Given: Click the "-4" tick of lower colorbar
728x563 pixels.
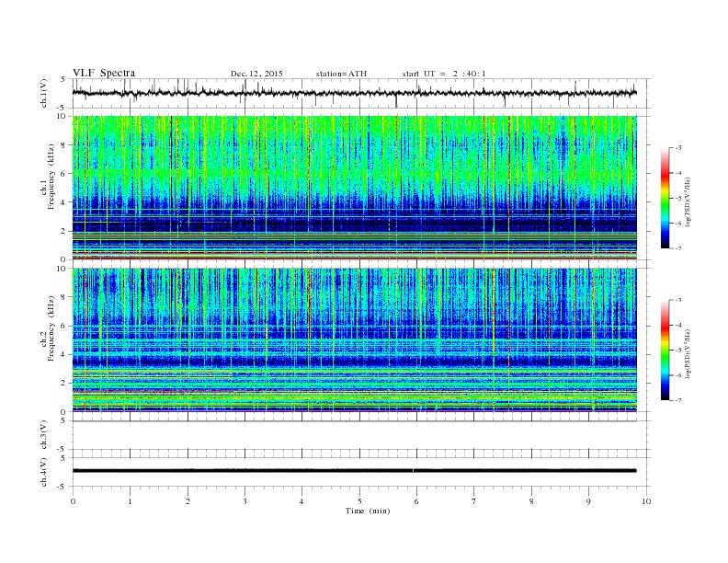Looking at the screenshot, I should (678, 325).
